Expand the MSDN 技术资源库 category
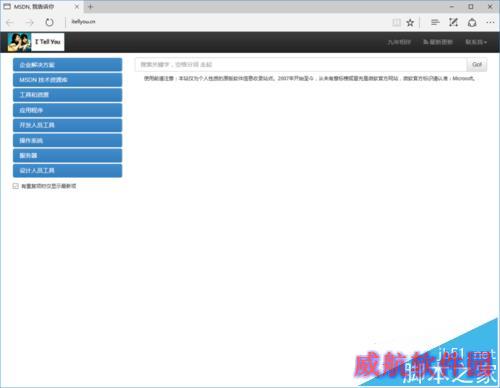Image resolution: width=500 pixels, height=388 pixels. [68, 80]
